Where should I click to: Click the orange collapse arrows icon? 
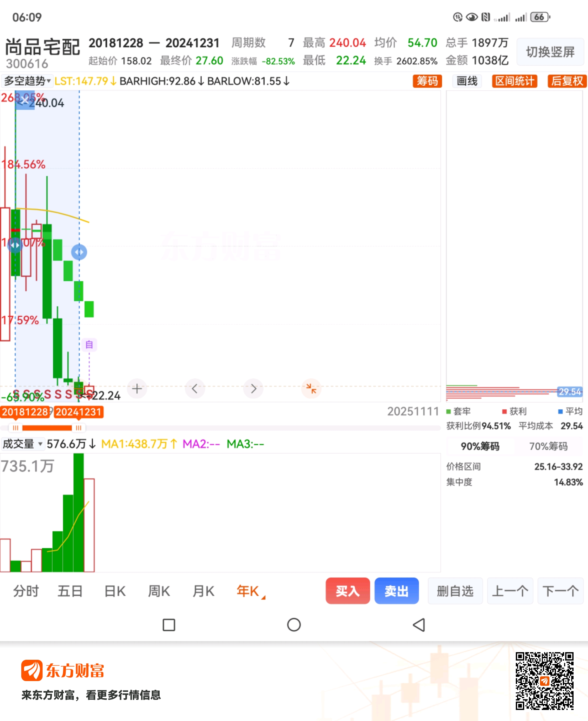311,388
